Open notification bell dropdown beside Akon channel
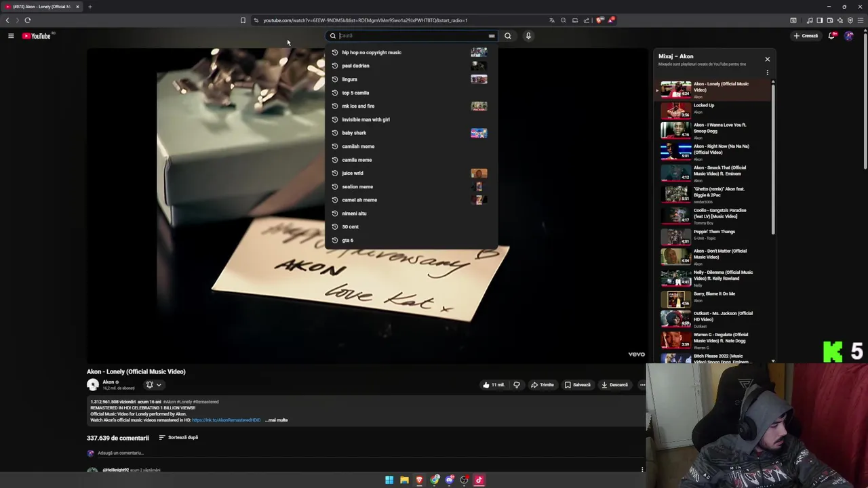 pyautogui.click(x=153, y=385)
